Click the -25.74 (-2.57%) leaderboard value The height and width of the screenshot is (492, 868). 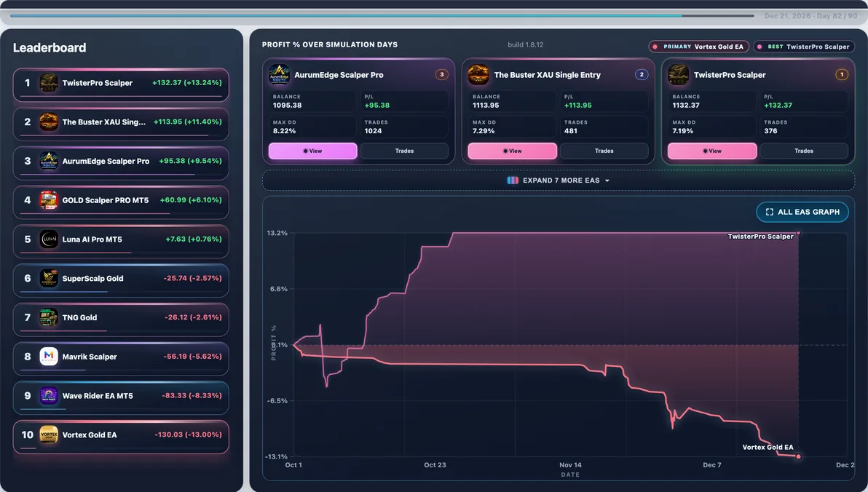(193, 278)
